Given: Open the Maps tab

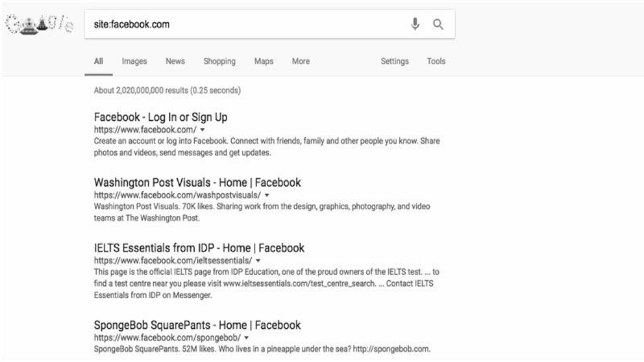Looking at the screenshot, I should [x=264, y=61].
